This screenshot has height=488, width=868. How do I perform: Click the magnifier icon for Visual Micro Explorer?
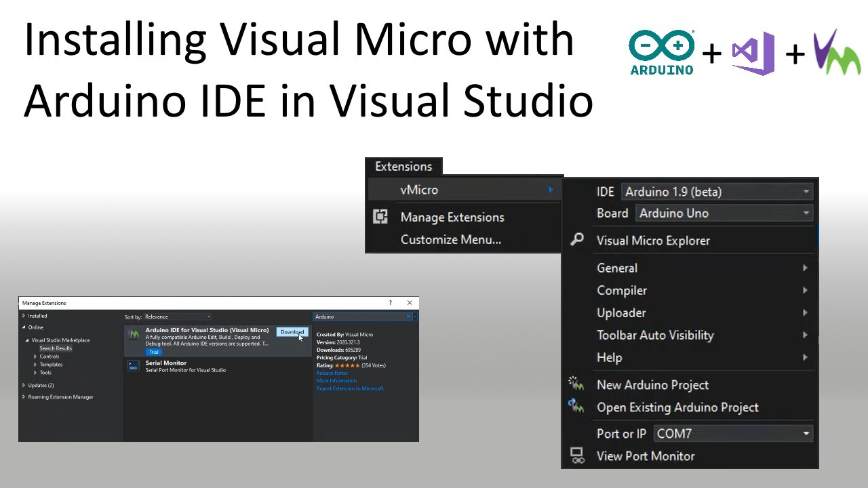point(577,240)
